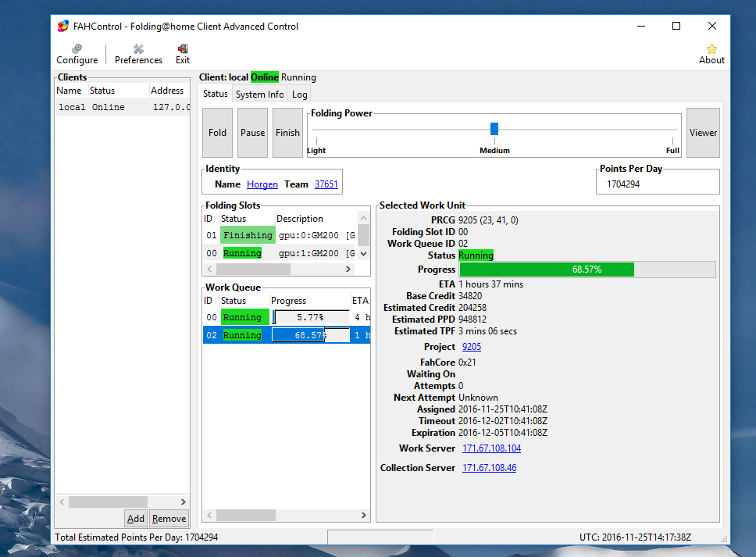Open Work Server 171.67.108.104 link
The width and height of the screenshot is (756, 557).
tap(491, 448)
